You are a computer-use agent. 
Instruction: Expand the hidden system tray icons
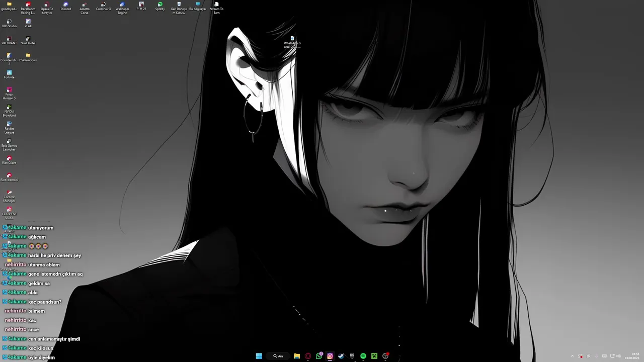pyautogui.click(x=572, y=356)
